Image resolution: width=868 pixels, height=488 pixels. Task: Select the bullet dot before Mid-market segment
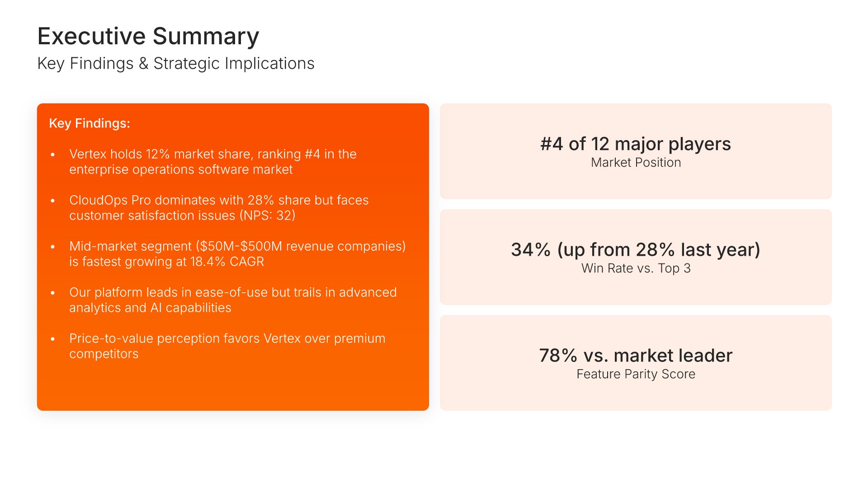tap(53, 247)
